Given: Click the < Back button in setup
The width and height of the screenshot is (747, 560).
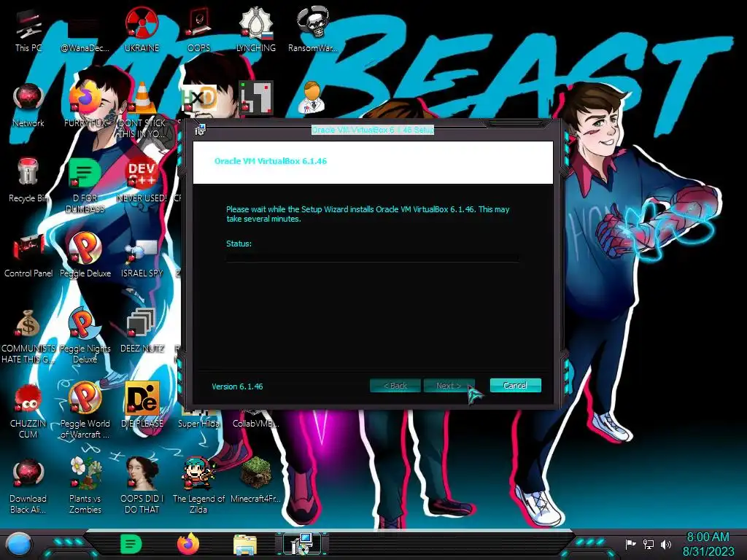Looking at the screenshot, I should (395, 385).
